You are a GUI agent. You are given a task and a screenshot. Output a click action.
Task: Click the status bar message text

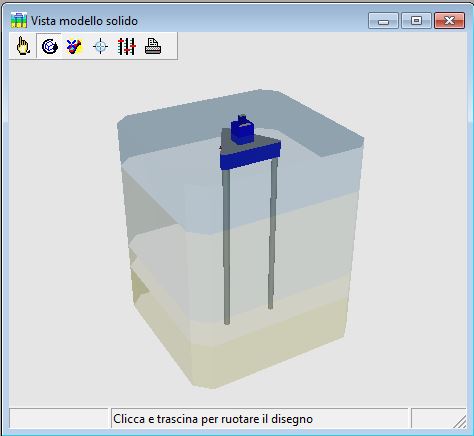point(213,419)
